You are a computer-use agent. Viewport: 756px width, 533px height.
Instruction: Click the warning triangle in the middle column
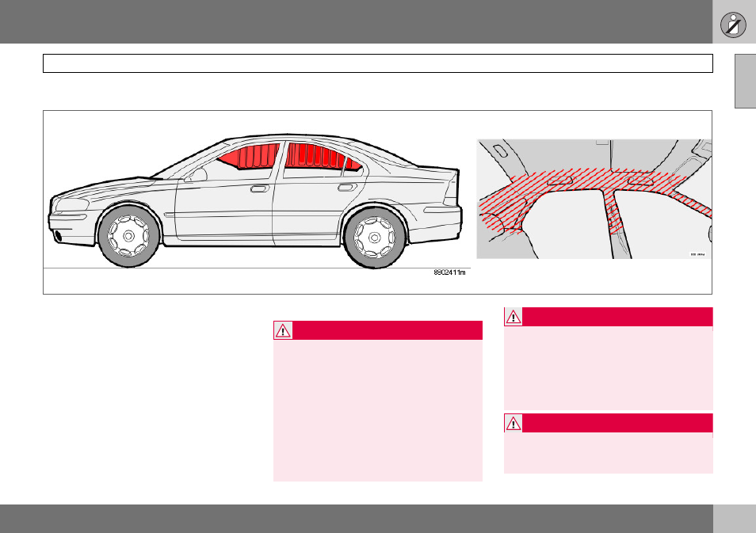pos(283,330)
